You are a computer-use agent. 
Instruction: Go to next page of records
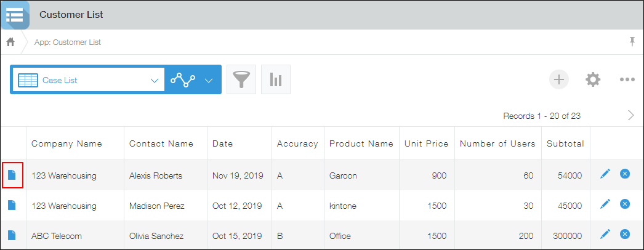coord(630,115)
